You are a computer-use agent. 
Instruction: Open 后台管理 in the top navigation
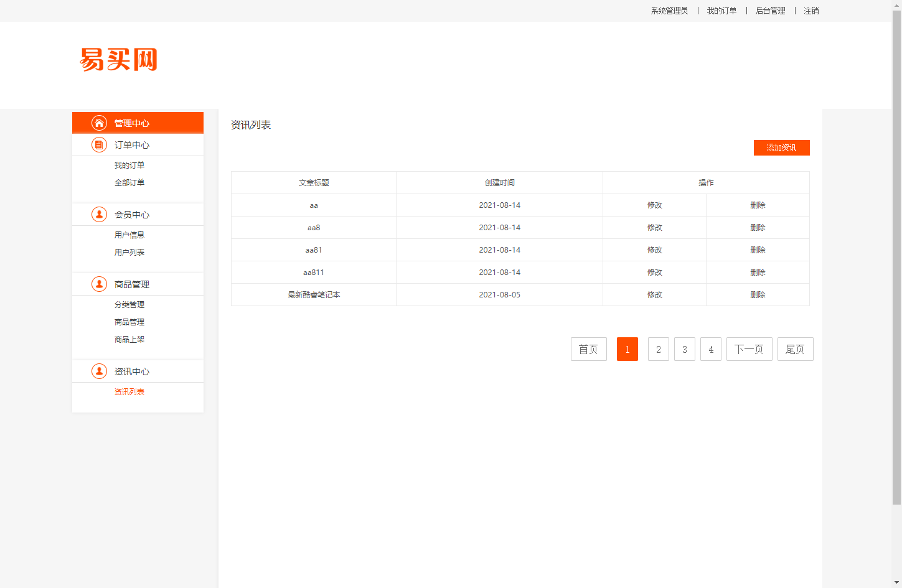(770, 11)
